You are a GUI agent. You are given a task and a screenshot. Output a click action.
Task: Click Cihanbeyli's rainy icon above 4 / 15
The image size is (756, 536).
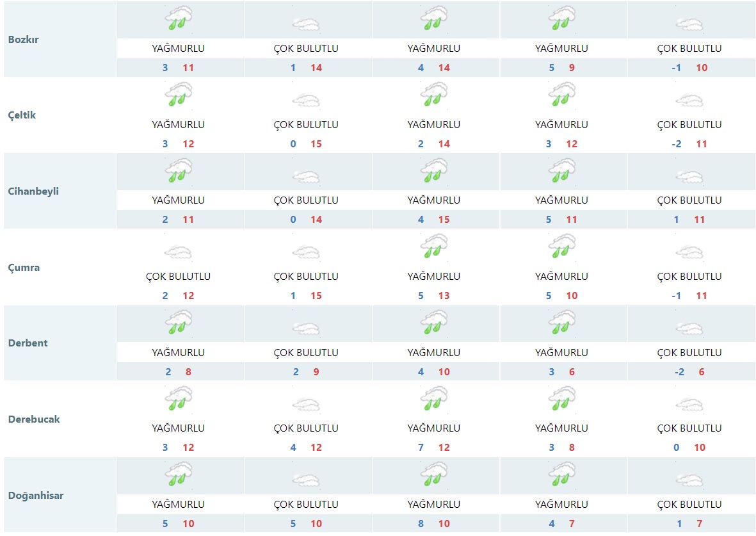tap(434, 171)
